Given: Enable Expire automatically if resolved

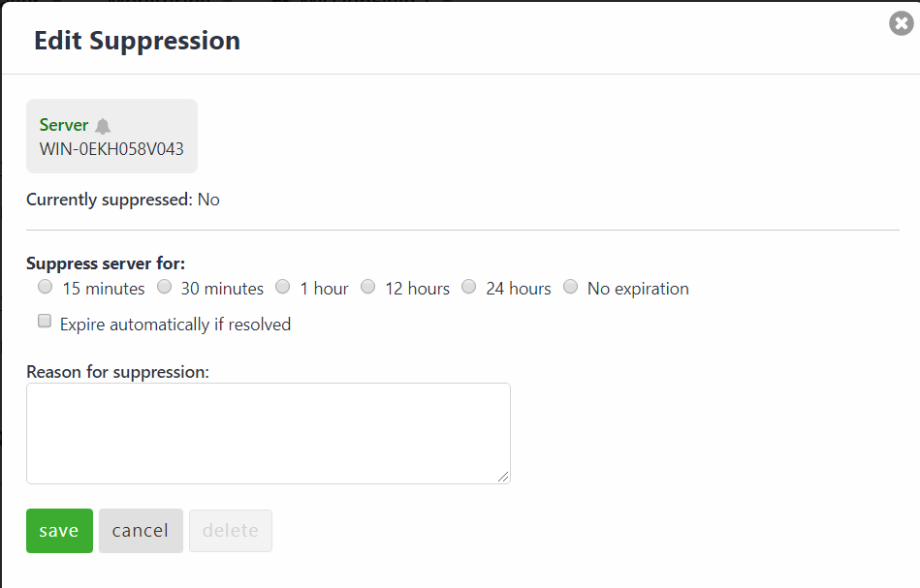Looking at the screenshot, I should (45, 321).
